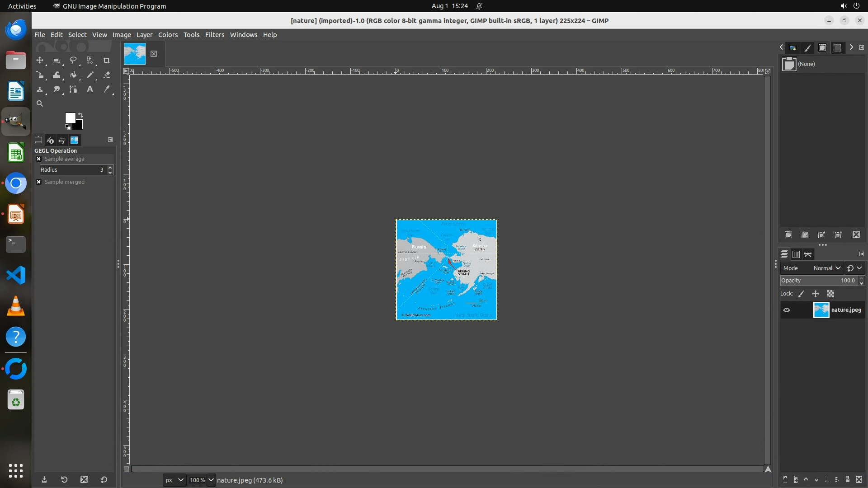Pick the Eraser tool

click(x=107, y=75)
